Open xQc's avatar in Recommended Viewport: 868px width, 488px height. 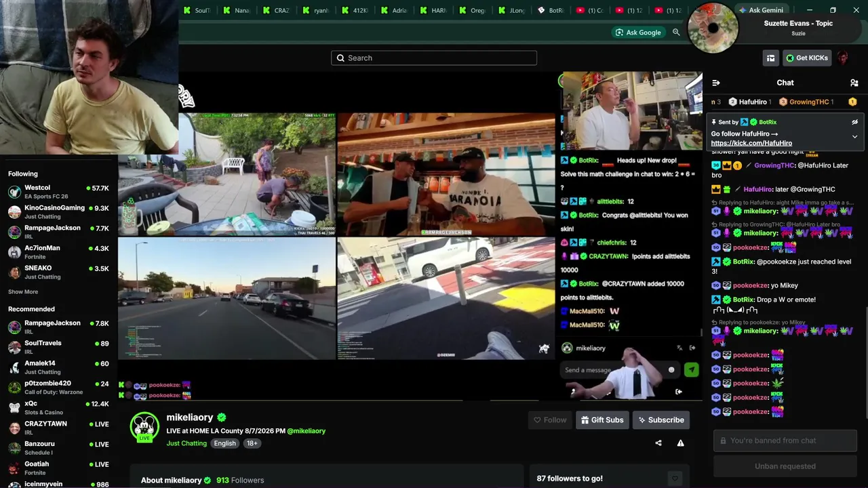point(14,408)
